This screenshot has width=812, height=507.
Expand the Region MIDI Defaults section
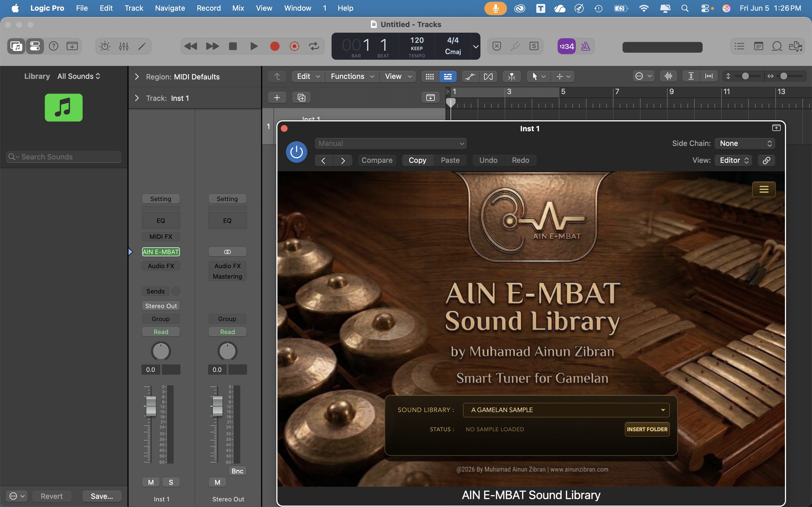pyautogui.click(x=137, y=77)
